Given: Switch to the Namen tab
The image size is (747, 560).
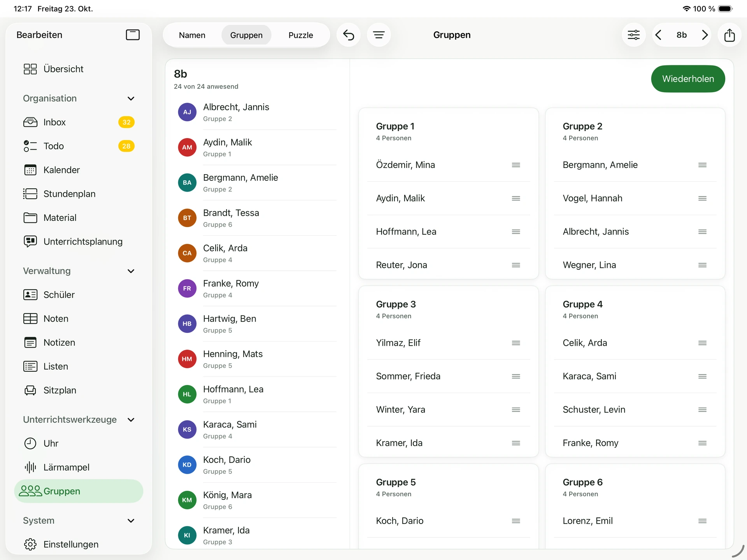Looking at the screenshot, I should [192, 35].
